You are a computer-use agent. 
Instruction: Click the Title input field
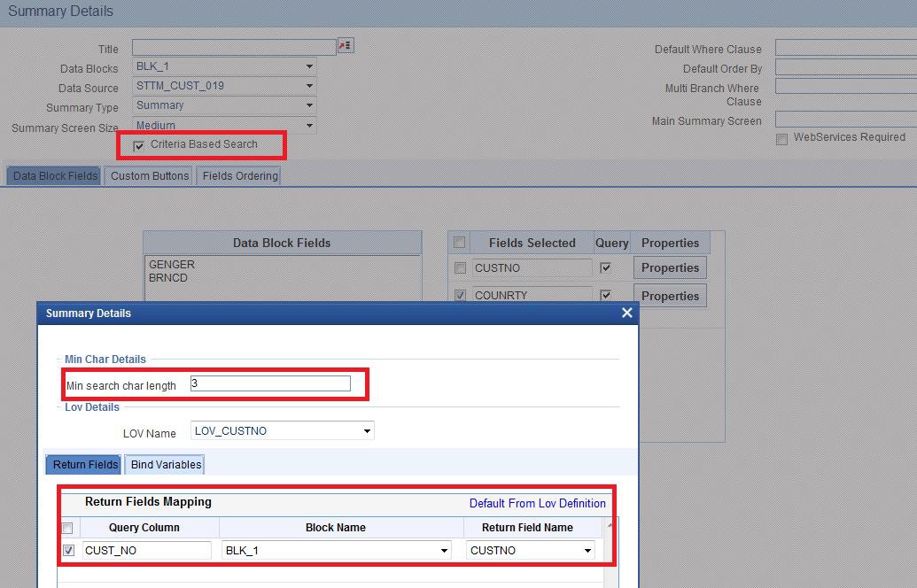[x=234, y=47]
